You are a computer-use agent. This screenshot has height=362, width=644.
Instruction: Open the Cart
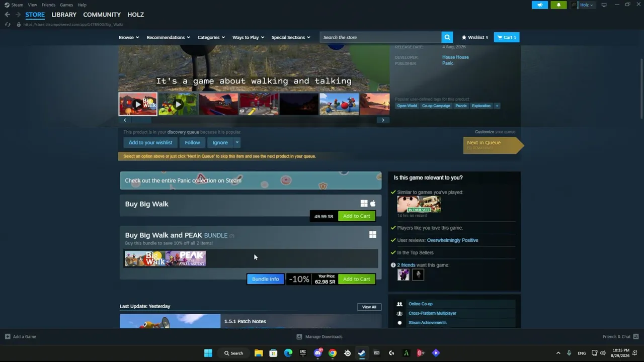(x=507, y=37)
